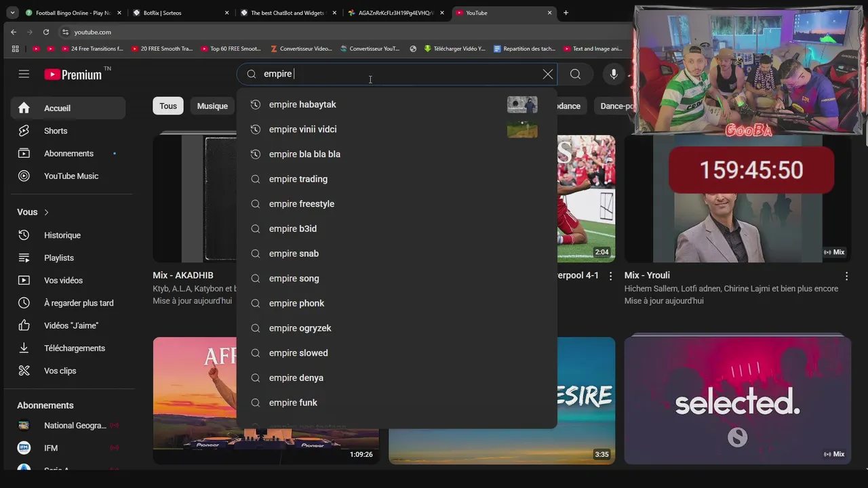Open À regarder plus tard

[x=68, y=303]
